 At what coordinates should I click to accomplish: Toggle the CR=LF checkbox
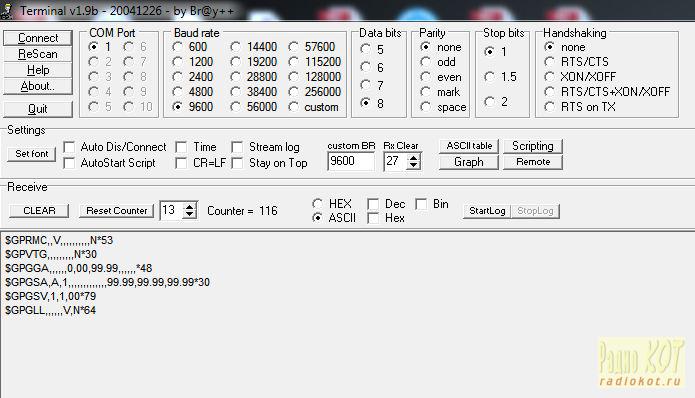[x=181, y=163]
